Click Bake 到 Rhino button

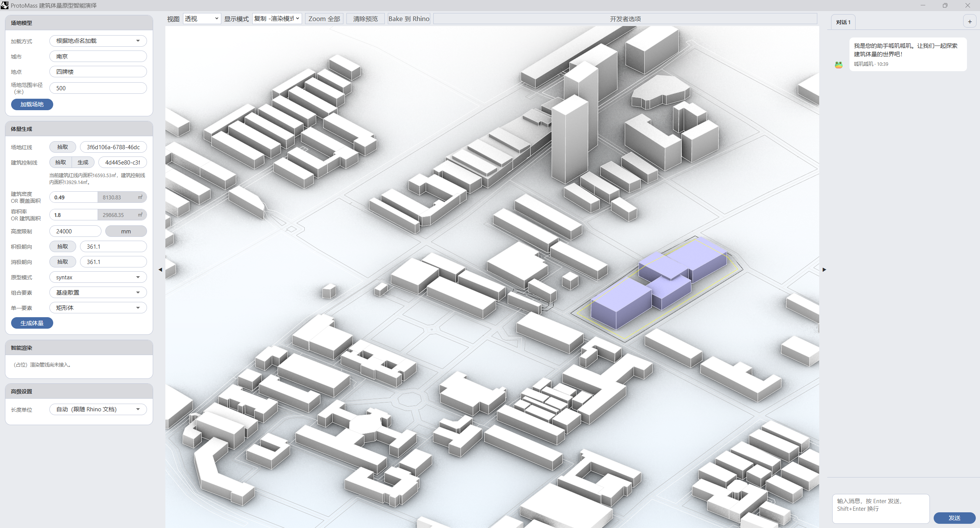coord(409,19)
